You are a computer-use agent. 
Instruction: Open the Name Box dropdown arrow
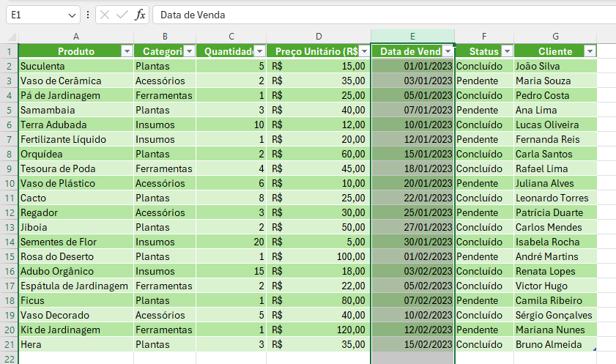click(x=72, y=15)
